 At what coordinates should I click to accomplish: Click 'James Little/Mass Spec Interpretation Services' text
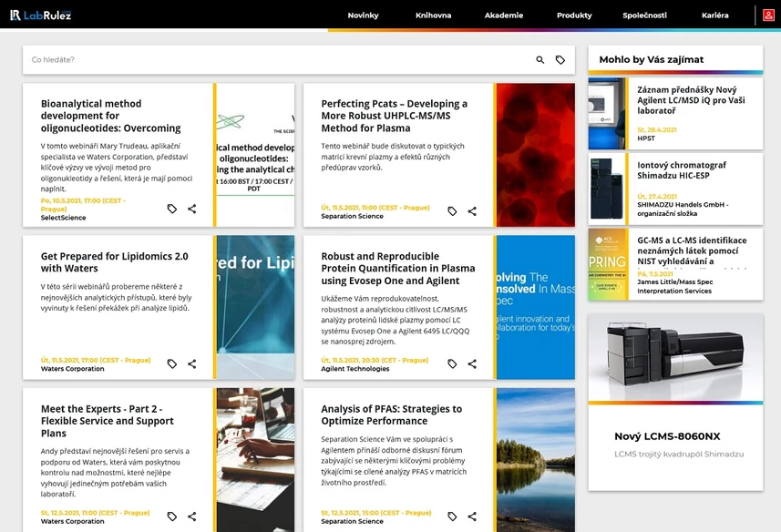click(675, 286)
